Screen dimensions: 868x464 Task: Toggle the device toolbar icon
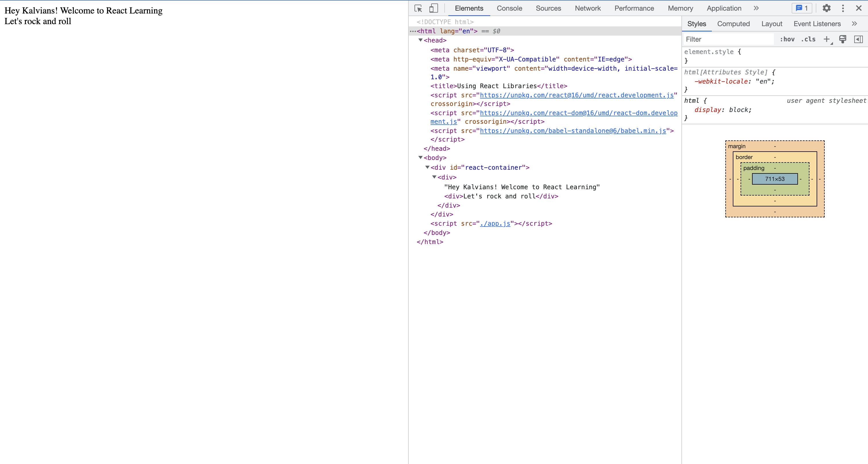[434, 8]
